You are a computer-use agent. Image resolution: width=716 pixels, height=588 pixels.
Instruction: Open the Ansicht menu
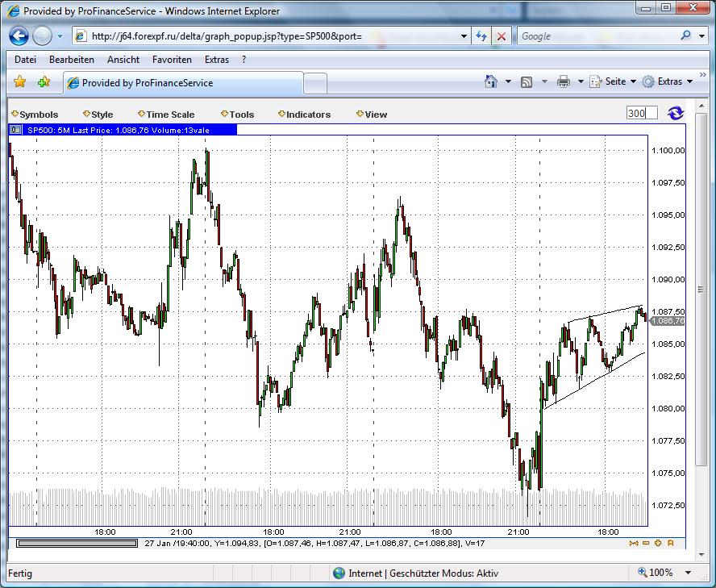point(123,60)
